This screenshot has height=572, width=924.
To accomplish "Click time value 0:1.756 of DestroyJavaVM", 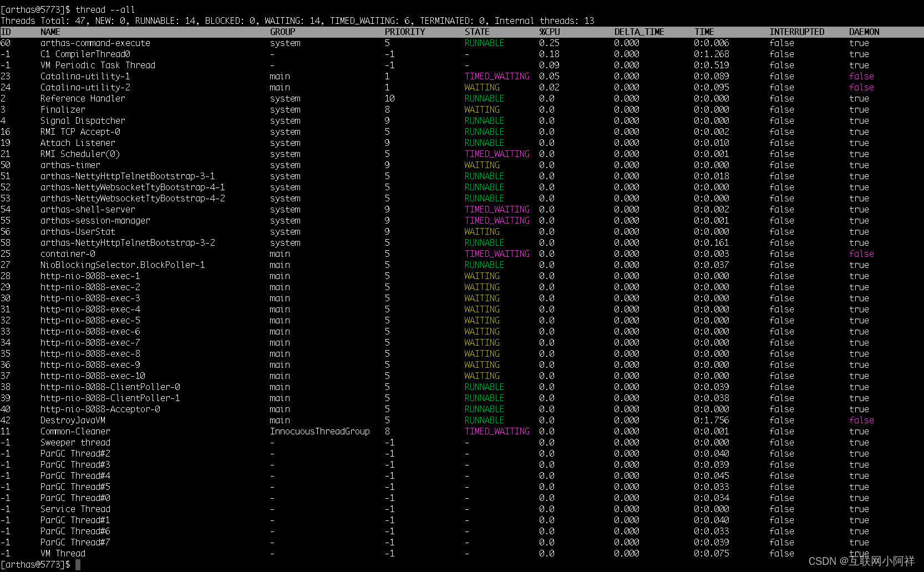I will (x=712, y=420).
